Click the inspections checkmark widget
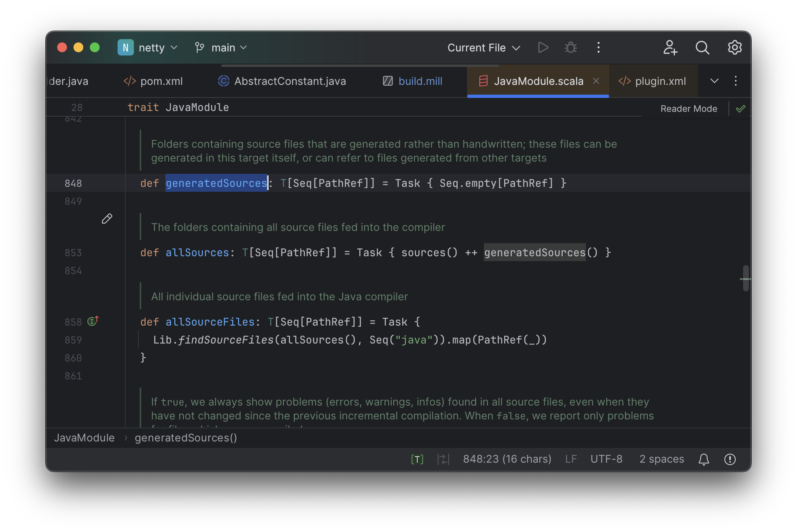The image size is (797, 532). 740,108
